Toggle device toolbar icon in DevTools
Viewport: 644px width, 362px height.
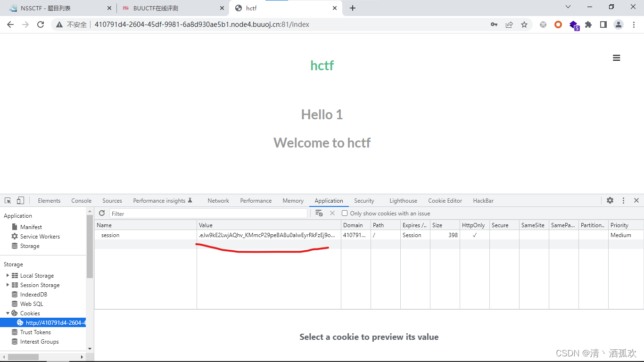tap(20, 200)
